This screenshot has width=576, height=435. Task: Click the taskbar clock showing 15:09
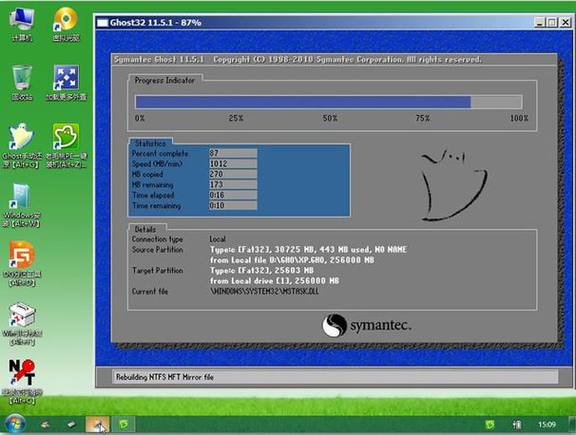[x=547, y=425]
